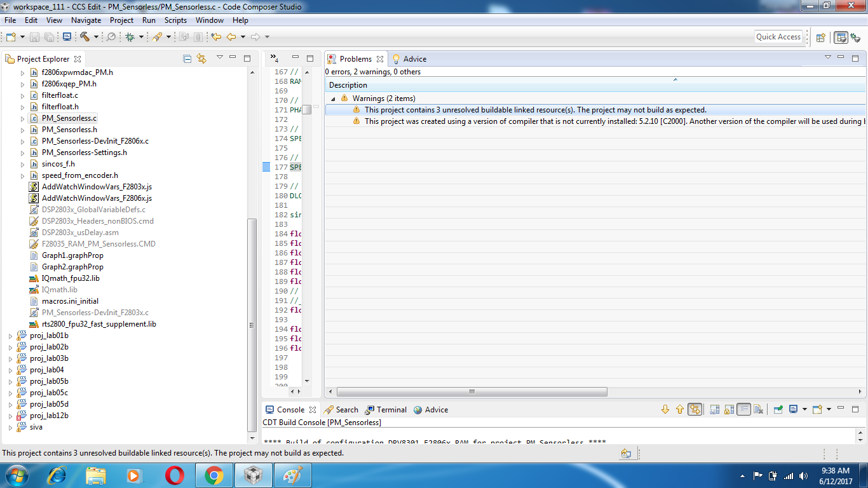
Task: Switch to the Advice tab beside Problems
Action: (409, 59)
